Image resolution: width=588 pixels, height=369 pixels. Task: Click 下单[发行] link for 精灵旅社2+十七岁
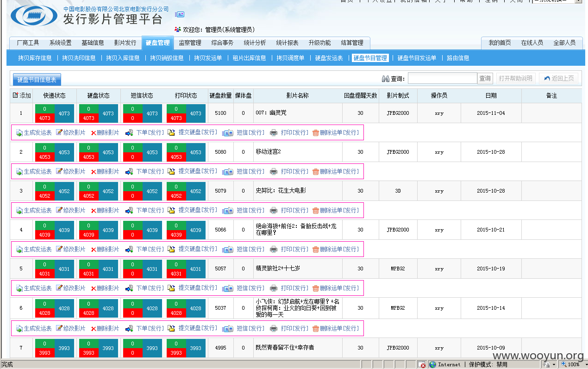pos(150,288)
